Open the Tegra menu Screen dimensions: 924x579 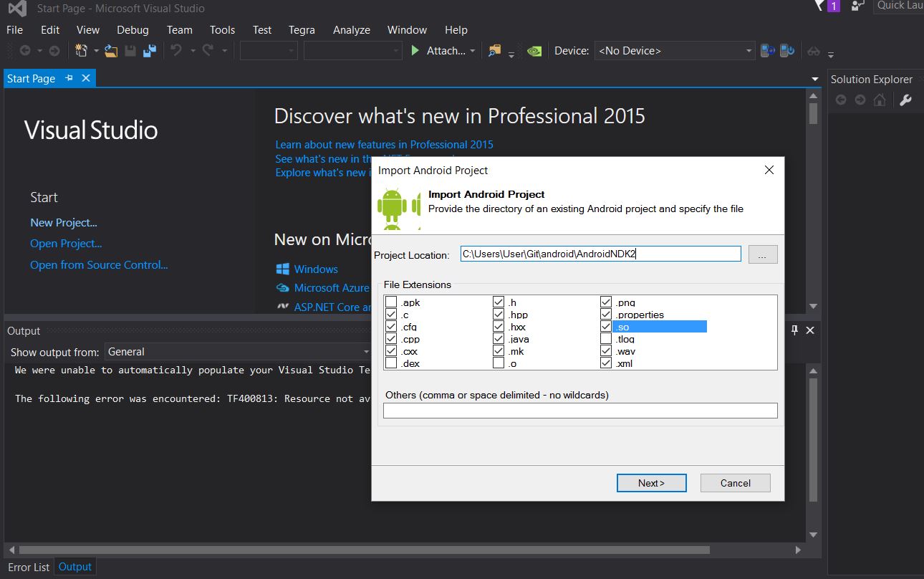tap(302, 29)
